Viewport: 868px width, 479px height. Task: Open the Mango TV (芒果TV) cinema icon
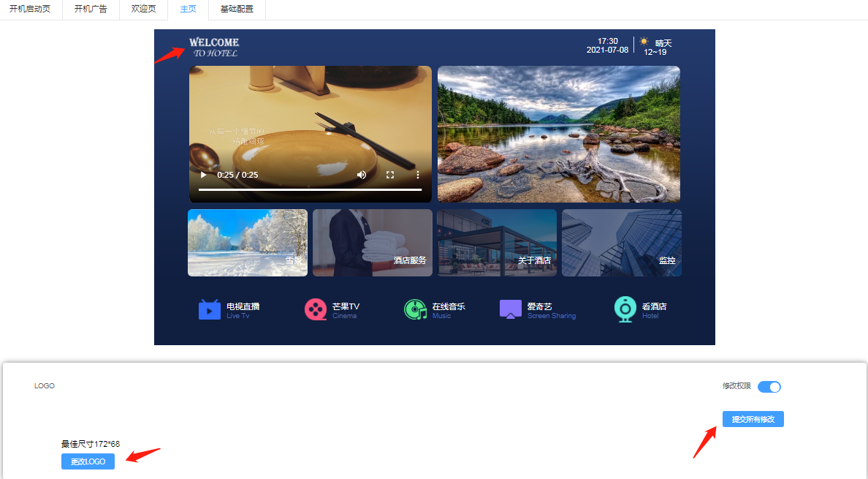pyautogui.click(x=316, y=310)
